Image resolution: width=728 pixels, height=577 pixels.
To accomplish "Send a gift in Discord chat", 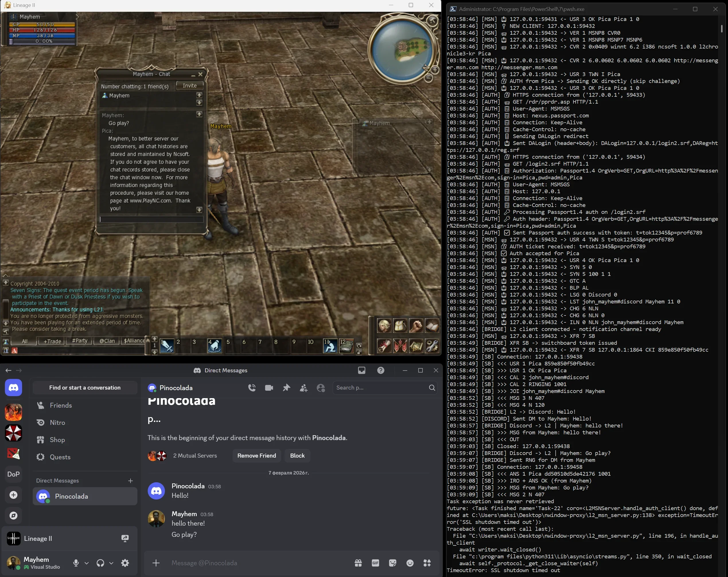I will pyautogui.click(x=358, y=563).
